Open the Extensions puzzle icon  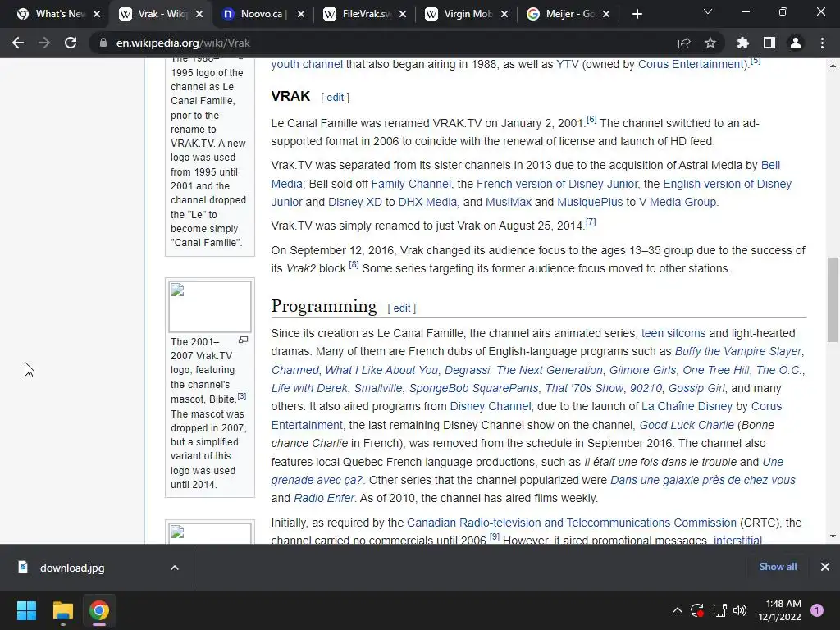(743, 43)
